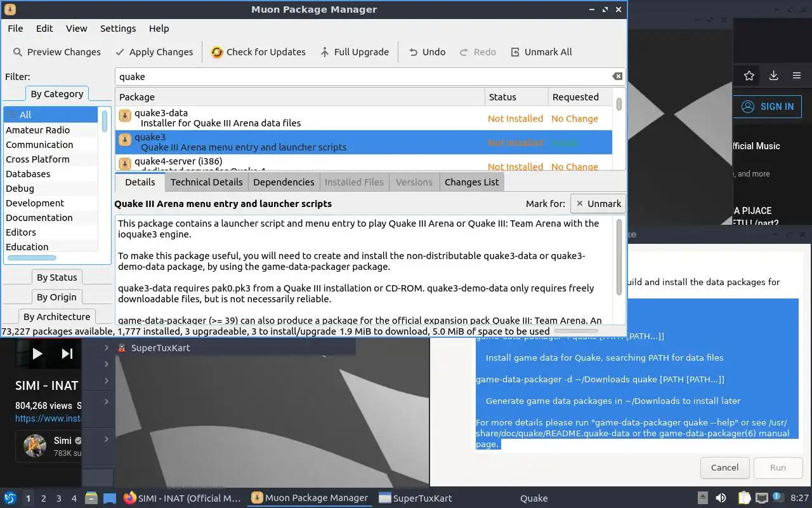Expand the By Origin filter section
Image resolution: width=812 pixels, height=508 pixels.
coord(56,297)
